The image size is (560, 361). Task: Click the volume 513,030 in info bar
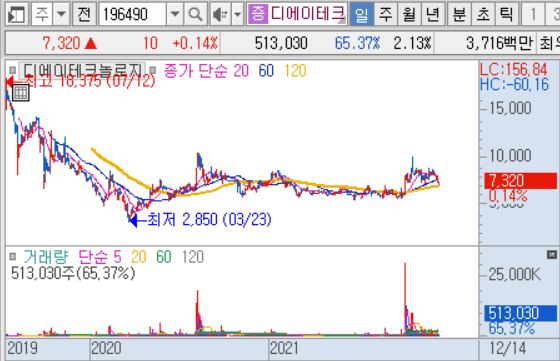281,44
